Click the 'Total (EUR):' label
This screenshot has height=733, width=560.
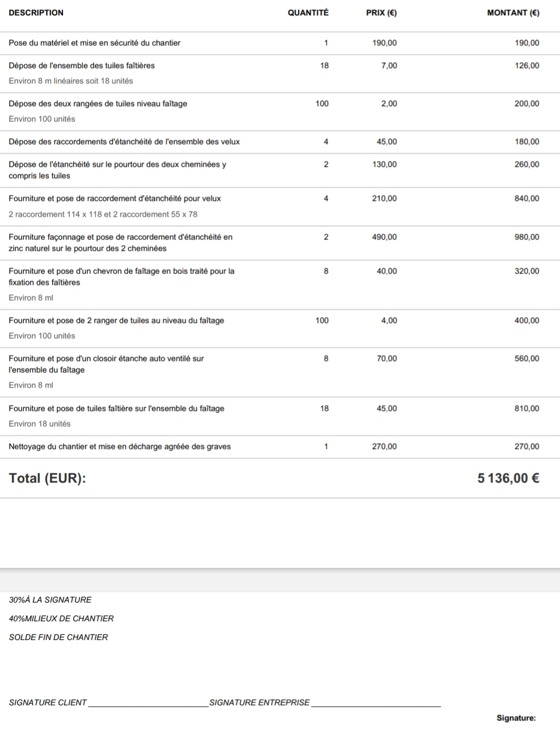click(x=47, y=478)
